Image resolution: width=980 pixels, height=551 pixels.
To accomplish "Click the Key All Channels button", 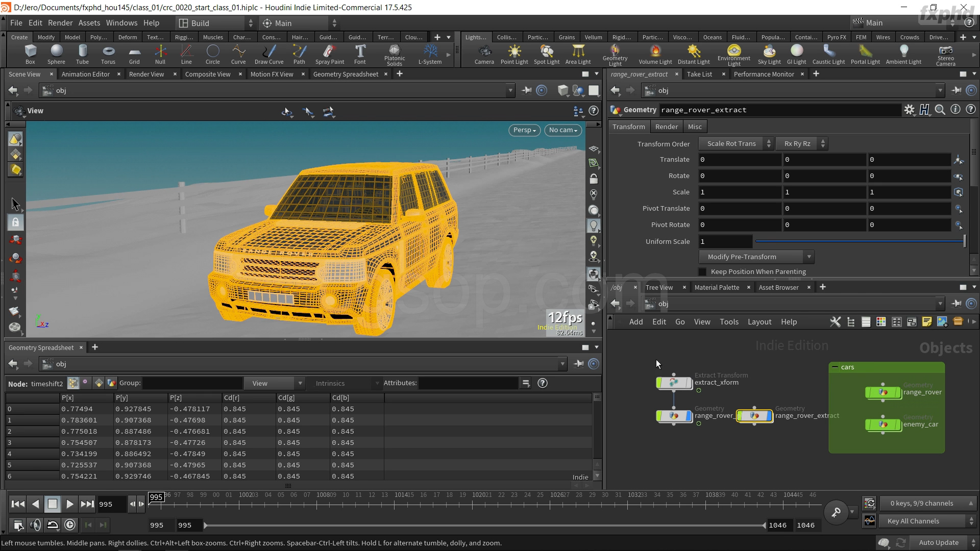I will (913, 521).
